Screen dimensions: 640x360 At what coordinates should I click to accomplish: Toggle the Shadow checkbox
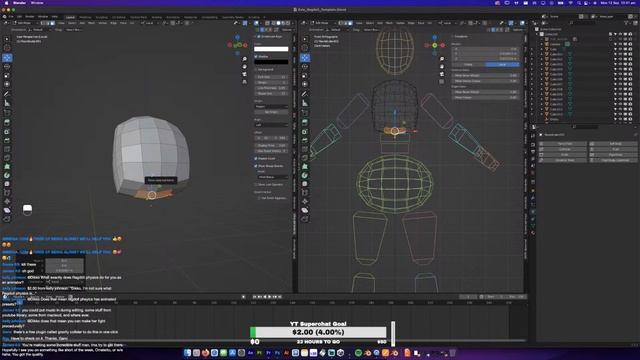(x=256, y=56)
